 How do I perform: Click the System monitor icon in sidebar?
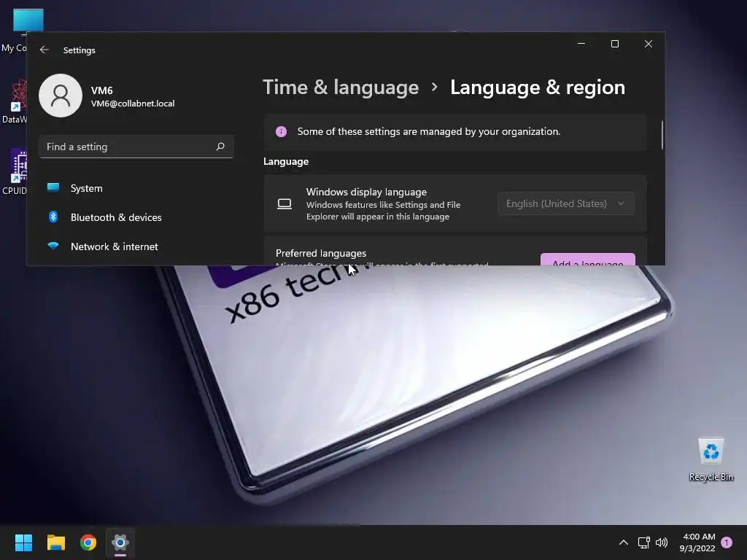[x=53, y=187]
